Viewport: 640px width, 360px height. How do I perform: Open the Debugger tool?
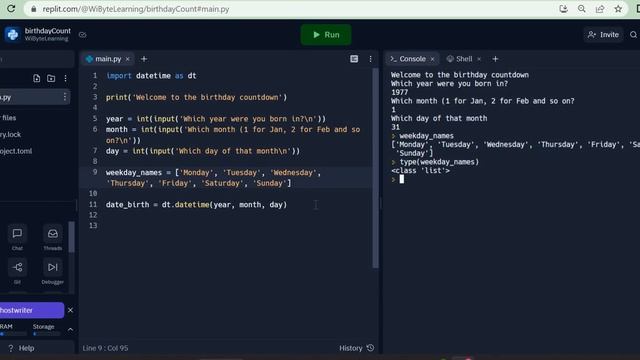[53, 272]
